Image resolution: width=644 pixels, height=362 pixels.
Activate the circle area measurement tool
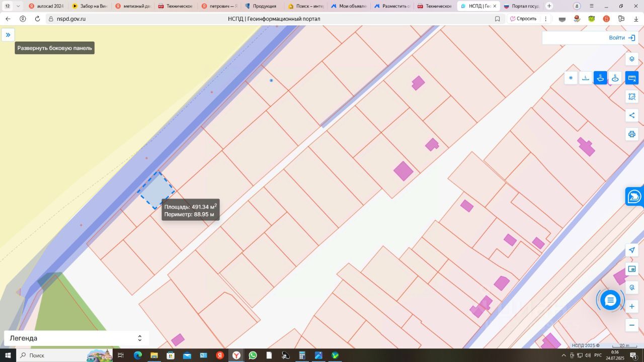[615, 78]
